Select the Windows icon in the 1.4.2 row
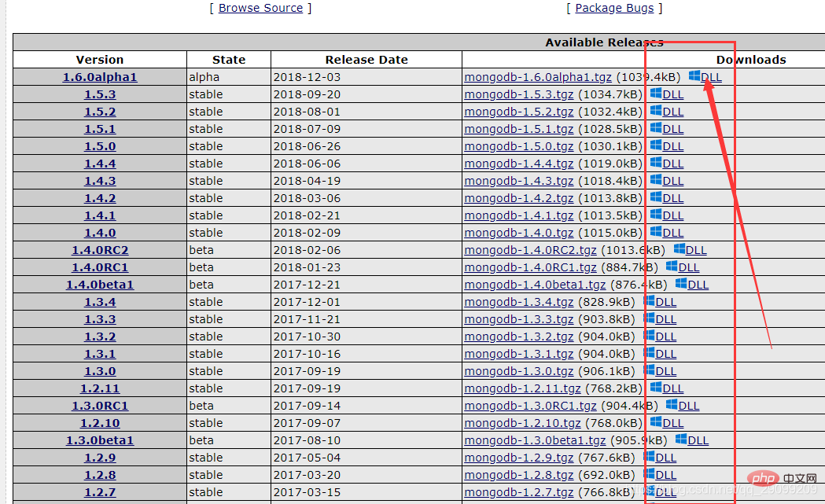Viewport: 825px width, 504px height. tap(656, 198)
